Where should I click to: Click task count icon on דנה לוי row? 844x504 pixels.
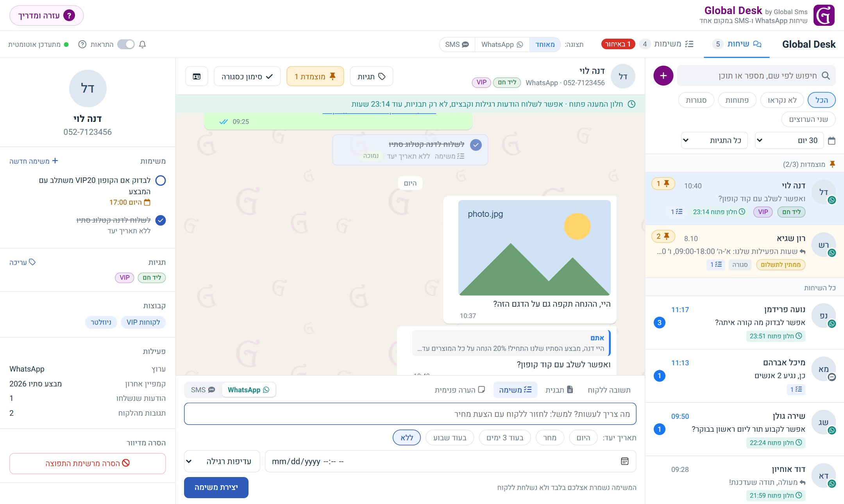click(x=677, y=212)
